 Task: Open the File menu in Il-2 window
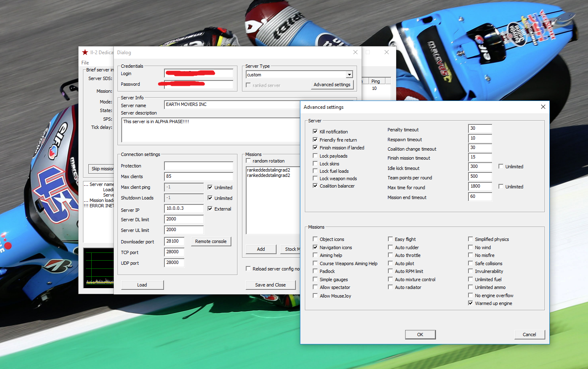pos(85,63)
